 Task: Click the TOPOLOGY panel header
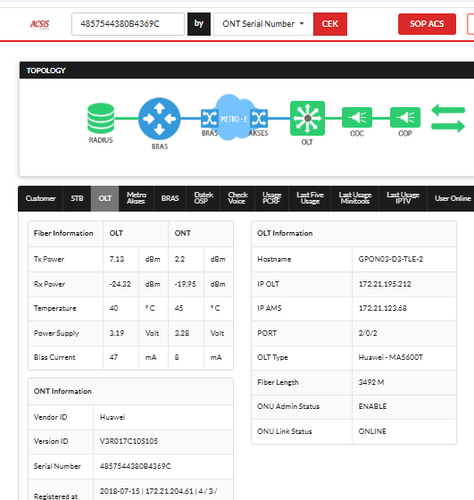click(247, 70)
